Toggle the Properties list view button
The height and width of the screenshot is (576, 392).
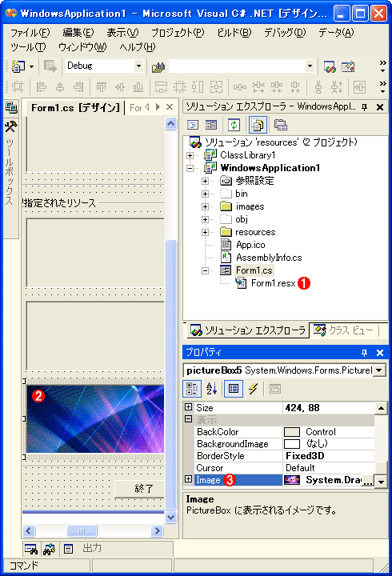[234, 388]
